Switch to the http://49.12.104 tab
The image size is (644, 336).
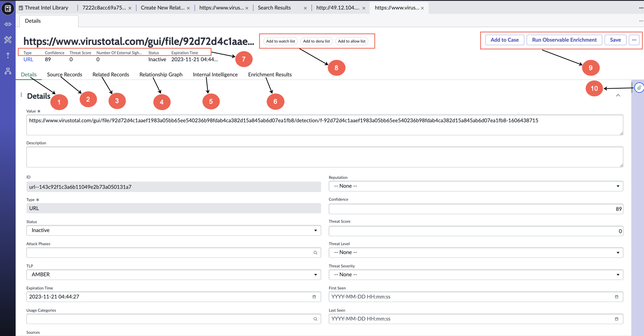click(x=338, y=8)
